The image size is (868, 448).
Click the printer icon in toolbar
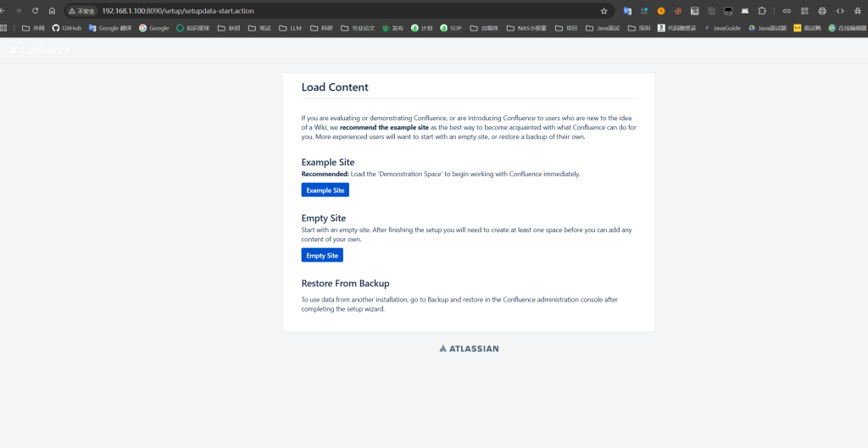[x=822, y=10]
